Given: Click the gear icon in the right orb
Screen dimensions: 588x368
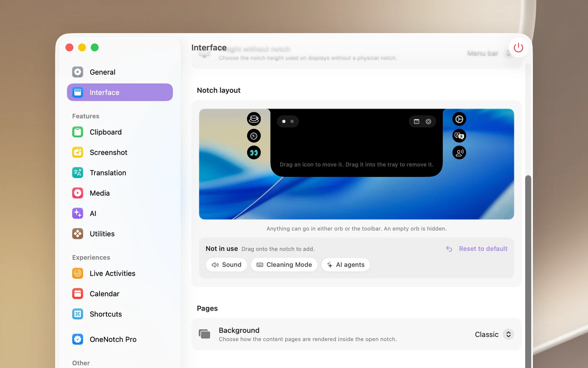Looking at the screenshot, I should (x=459, y=119).
